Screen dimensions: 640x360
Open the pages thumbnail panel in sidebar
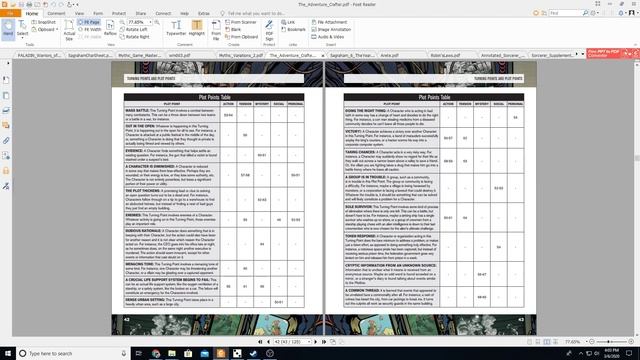(6, 95)
